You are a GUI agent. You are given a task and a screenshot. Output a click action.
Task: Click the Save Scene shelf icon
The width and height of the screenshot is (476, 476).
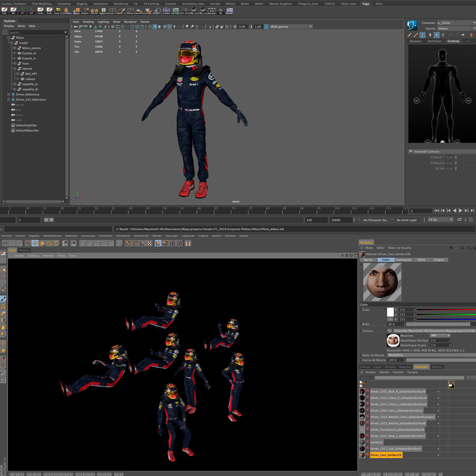click(58, 11)
